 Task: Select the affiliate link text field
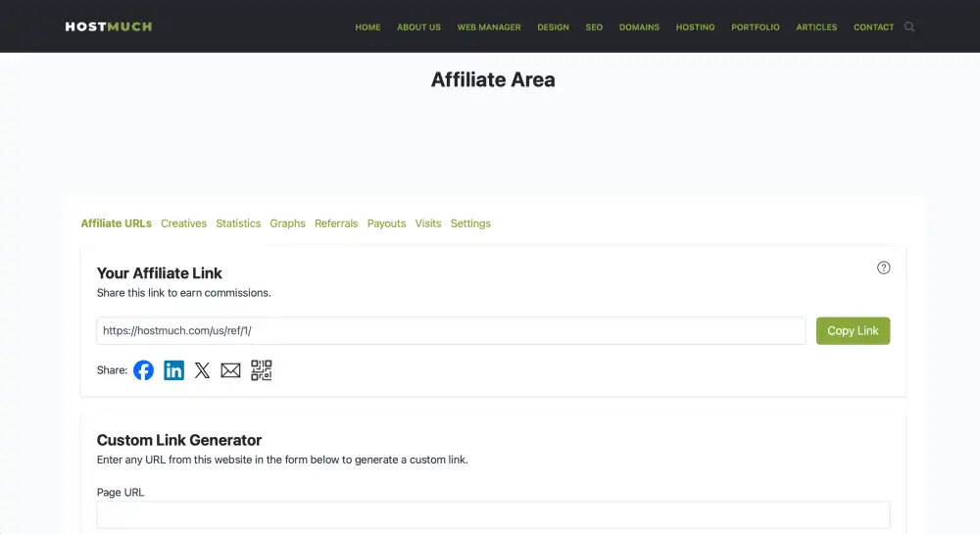point(451,331)
